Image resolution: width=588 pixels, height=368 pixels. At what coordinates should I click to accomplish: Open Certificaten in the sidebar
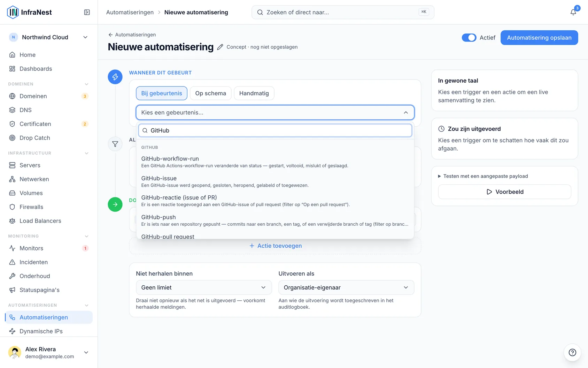pos(49,124)
